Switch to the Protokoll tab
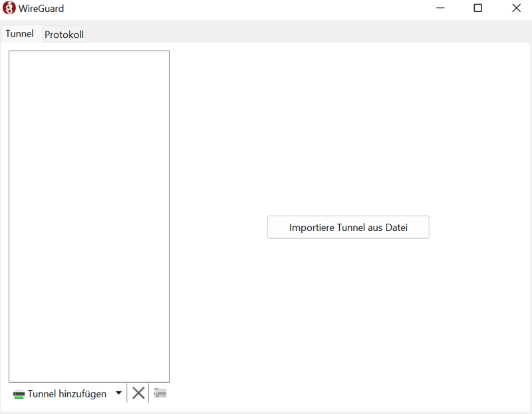532x414 pixels. click(64, 35)
